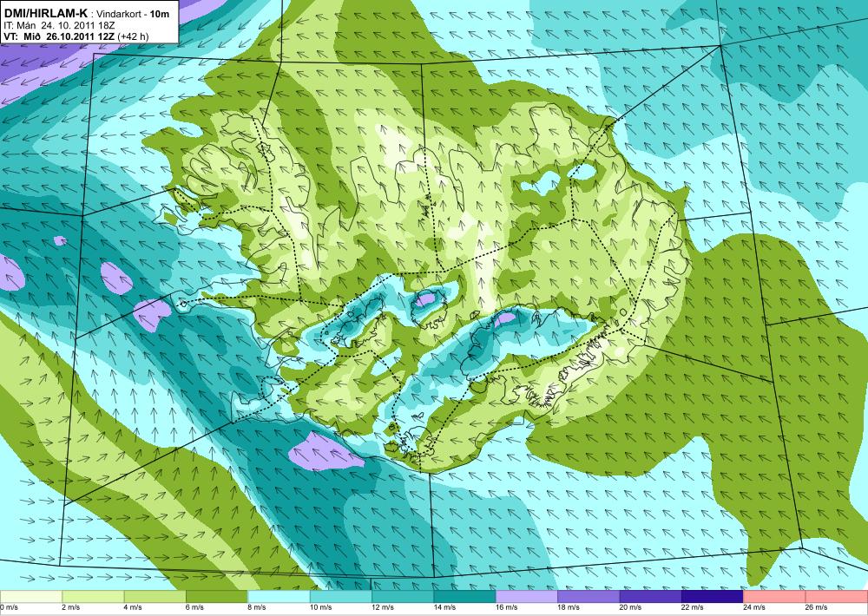
Task: Click the "6 m/s" legend label
Action: (x=194, y=607)
